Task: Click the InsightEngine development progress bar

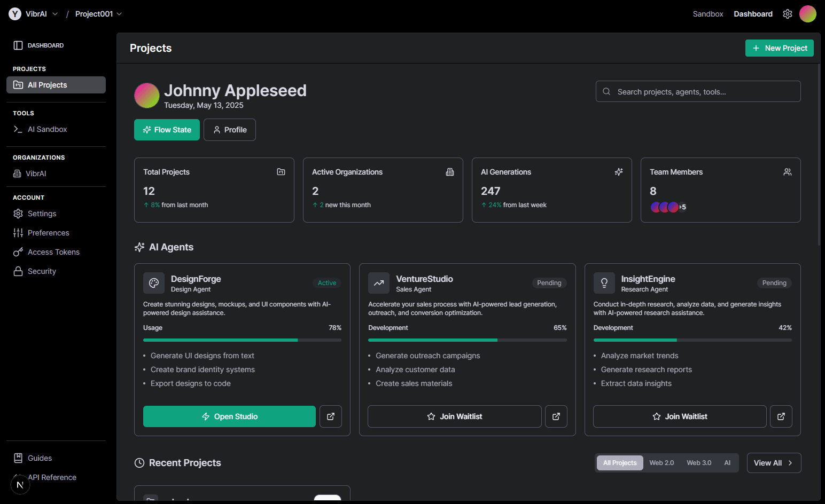Action: click(692, 340)
